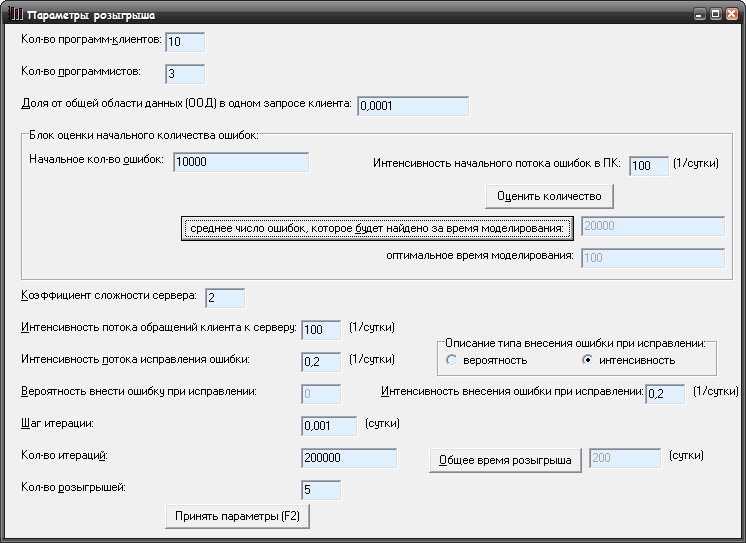Click the Начальное кол-во ошибок field
Viewport: 746px width, 543px height.
tap(241, 162)
